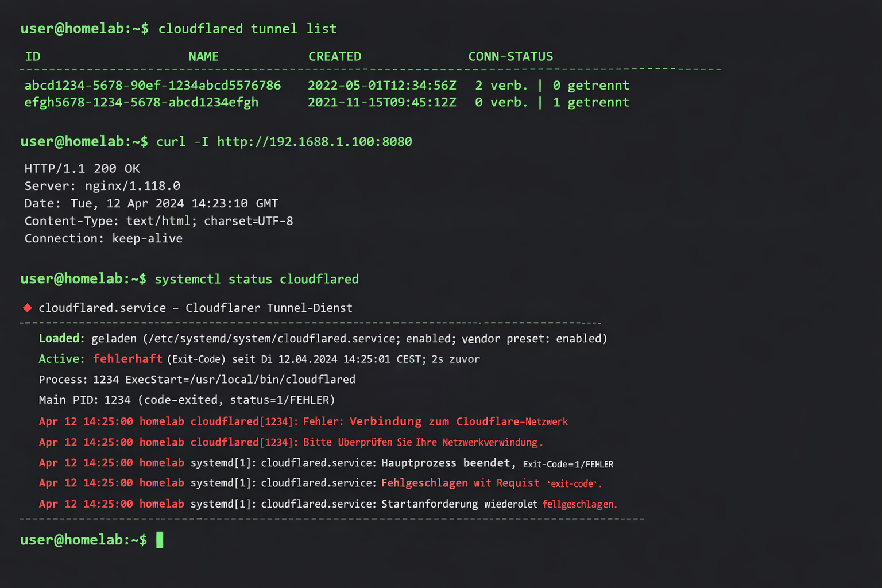Click the user@homelab prompt before curl
The height and width of the screenshot is (588, 882).
[x=84, y=142]
